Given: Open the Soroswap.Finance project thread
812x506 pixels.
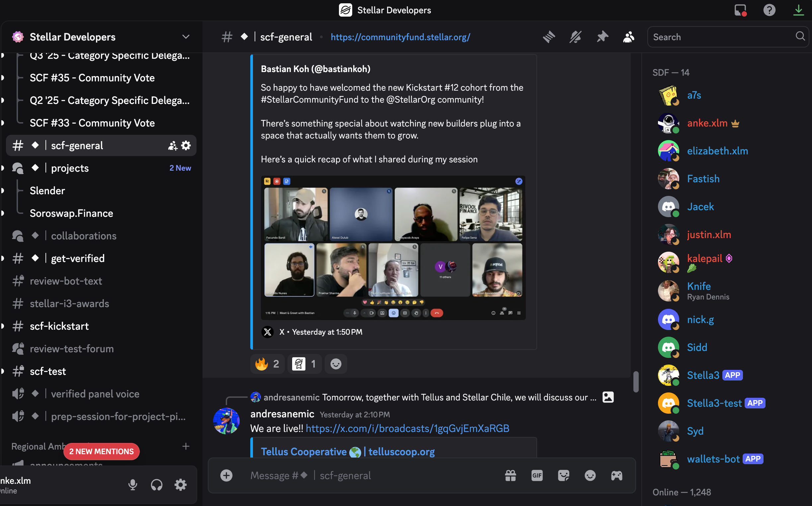Looking at the screenshot, I should [x=71, y=213].
